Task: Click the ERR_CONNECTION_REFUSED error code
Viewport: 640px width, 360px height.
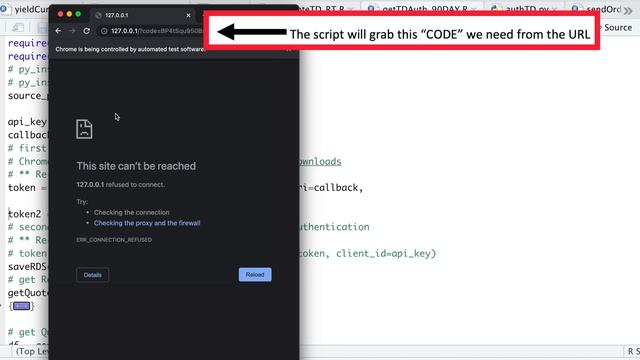Action: pos(114,240)
